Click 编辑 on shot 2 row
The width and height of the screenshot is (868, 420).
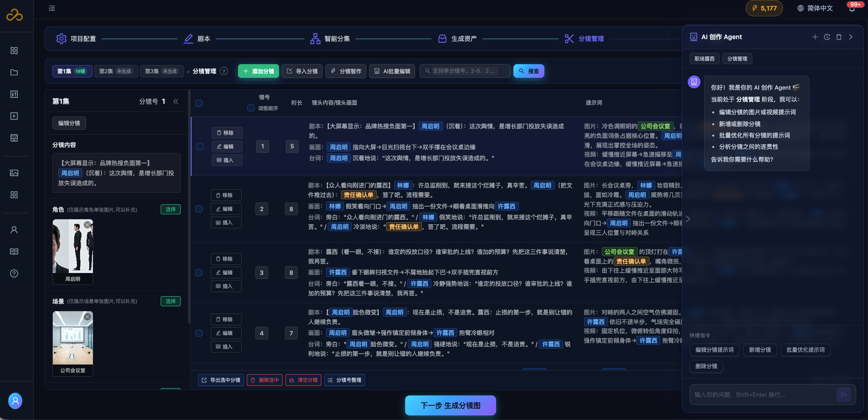(226, 209)
